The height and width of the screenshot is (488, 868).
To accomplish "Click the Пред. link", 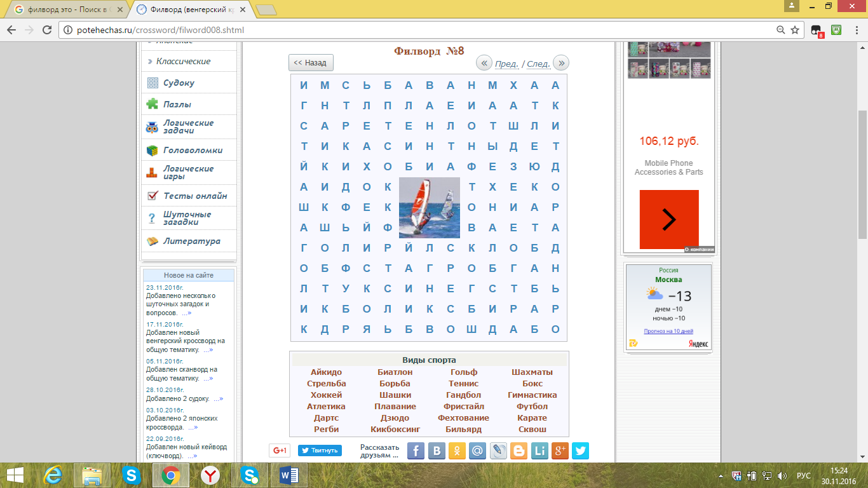I will (x=506, y=64).
